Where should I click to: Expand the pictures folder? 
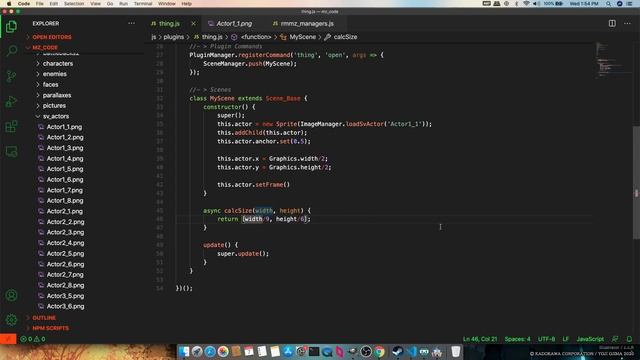click(x=54, y=106)
